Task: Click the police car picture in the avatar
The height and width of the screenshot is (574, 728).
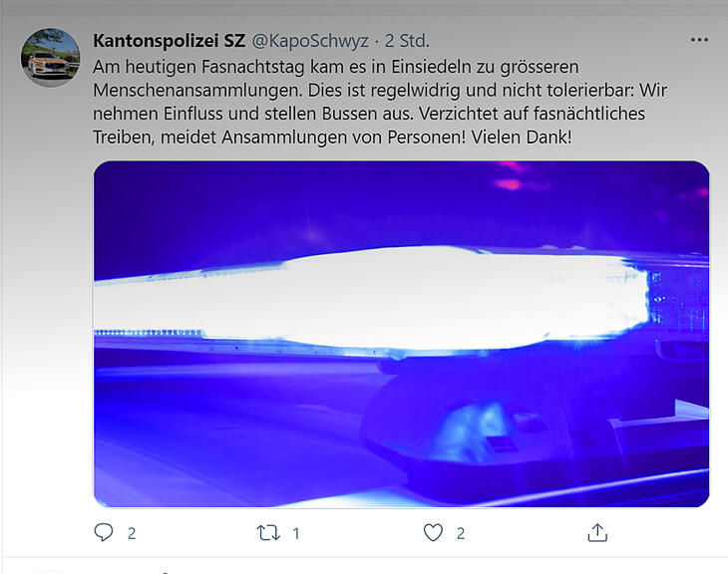Action: 48,65
